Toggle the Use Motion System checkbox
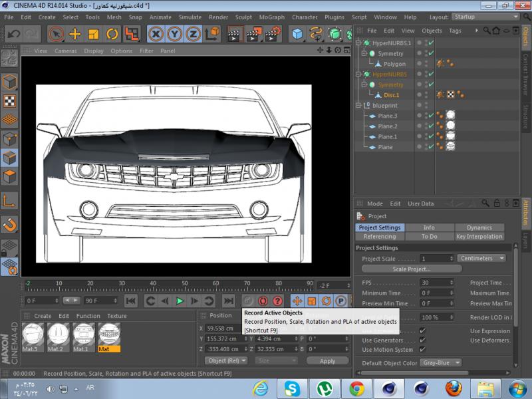The height and width of the screenshot is (399, 532). 423,349
